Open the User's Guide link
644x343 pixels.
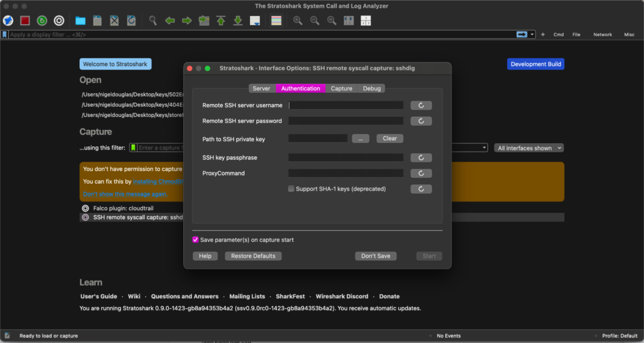click(x=99, y=296)
